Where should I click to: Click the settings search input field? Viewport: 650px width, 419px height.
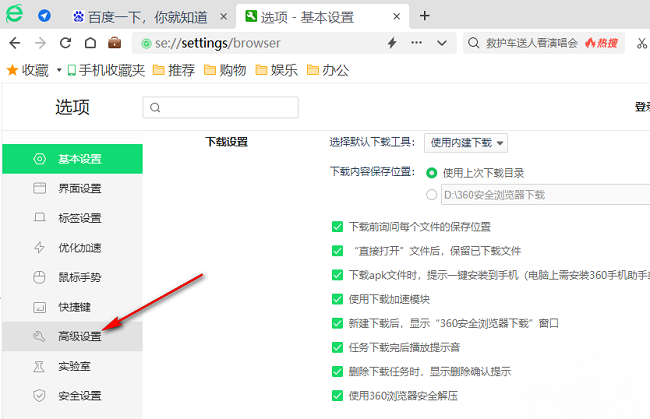point(221,108)
